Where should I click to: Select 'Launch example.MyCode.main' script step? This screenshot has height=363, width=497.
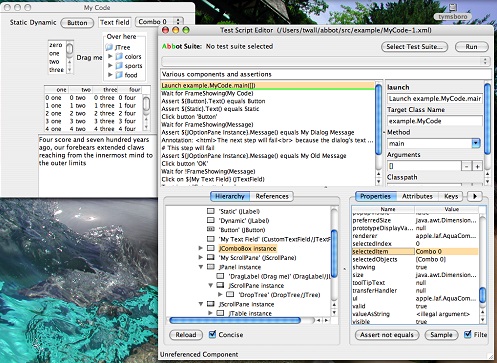click(x=267, y=86)
